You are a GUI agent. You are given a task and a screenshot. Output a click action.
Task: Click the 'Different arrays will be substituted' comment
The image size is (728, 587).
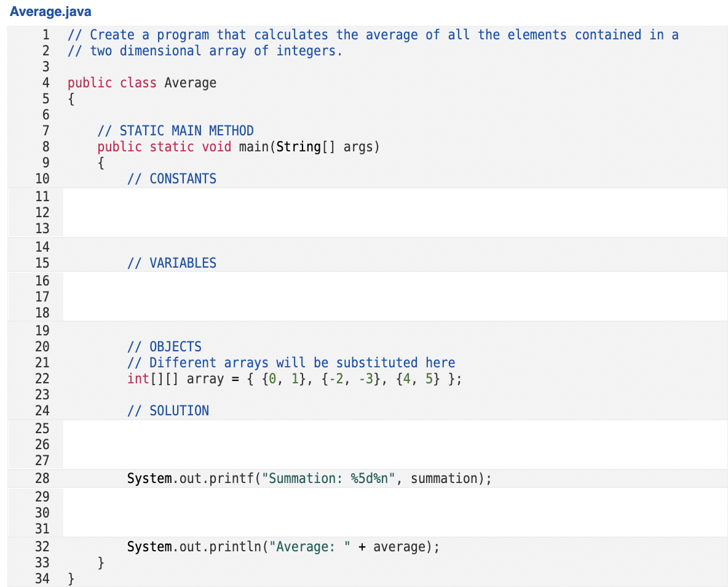(291, 362)
